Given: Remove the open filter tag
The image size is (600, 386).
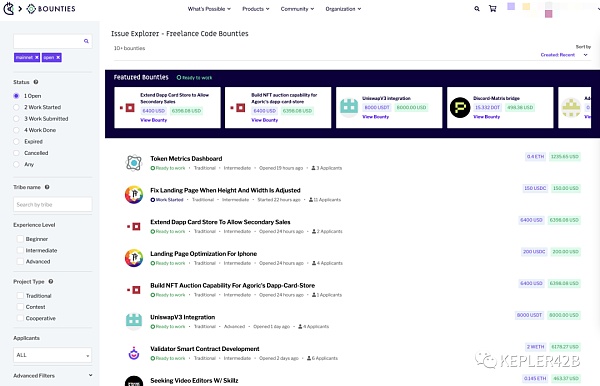Looking at the screenshot, I should coord(58,57).
